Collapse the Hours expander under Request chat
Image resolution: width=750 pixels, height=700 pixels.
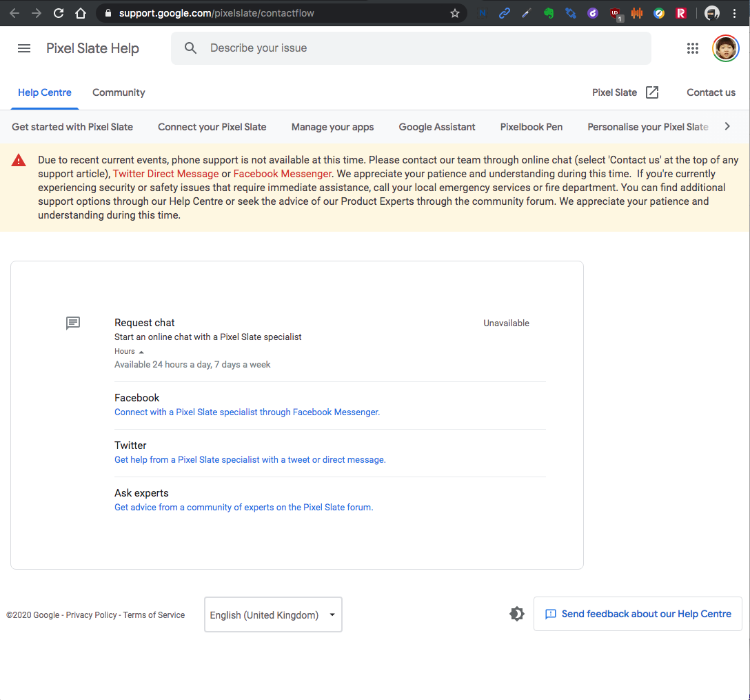pos(129,351)
